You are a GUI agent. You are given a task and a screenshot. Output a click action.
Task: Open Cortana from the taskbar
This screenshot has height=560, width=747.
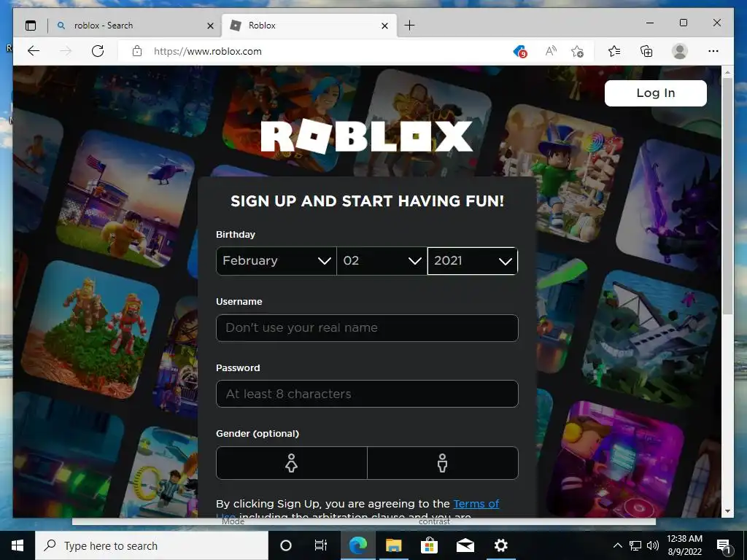pyautogui.click(x=285, y=545)
